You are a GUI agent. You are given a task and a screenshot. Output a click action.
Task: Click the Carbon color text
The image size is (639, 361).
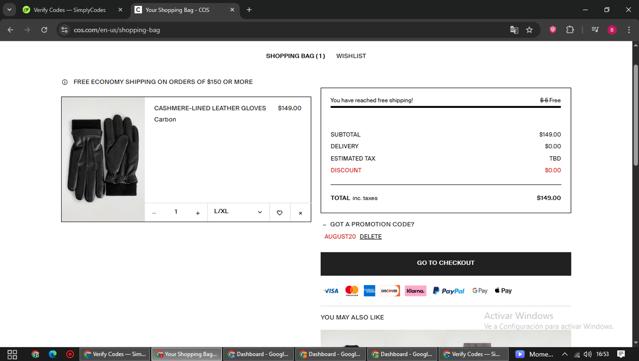(165, 119)
